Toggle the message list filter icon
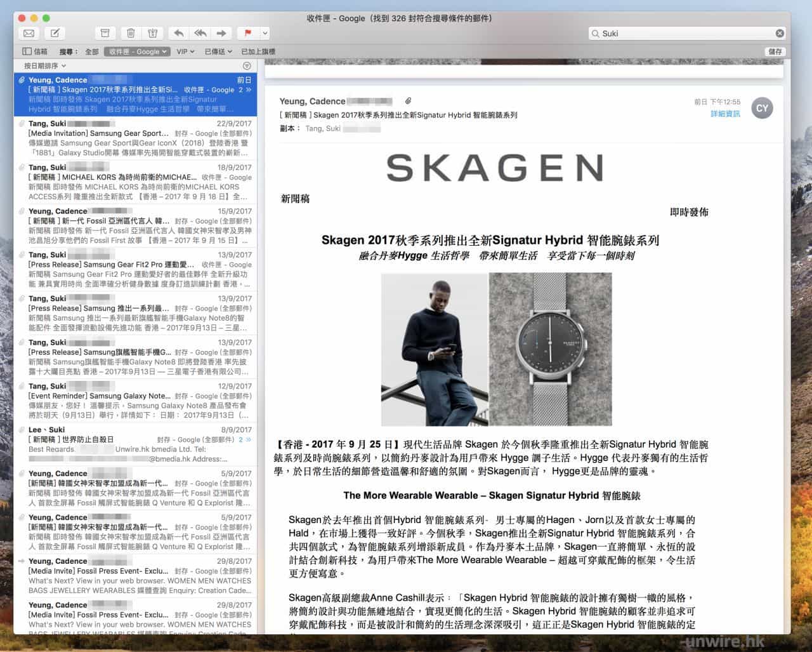The image size is (812, 652). [247, 65]
